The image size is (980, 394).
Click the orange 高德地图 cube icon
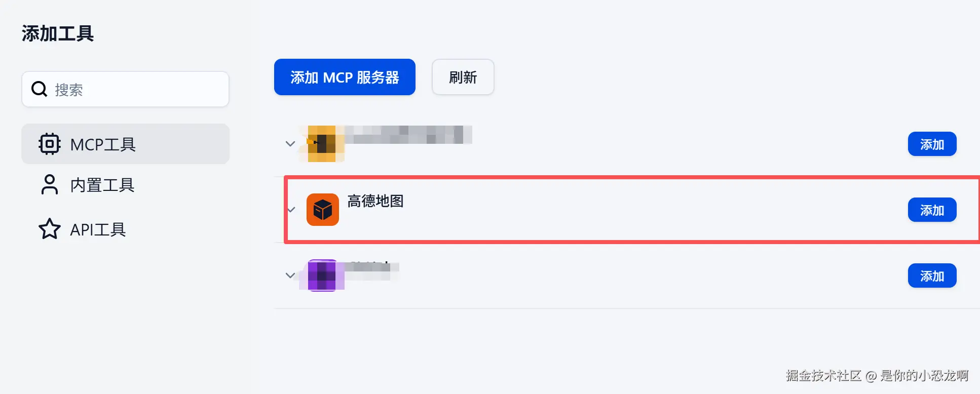pos(323,209)
